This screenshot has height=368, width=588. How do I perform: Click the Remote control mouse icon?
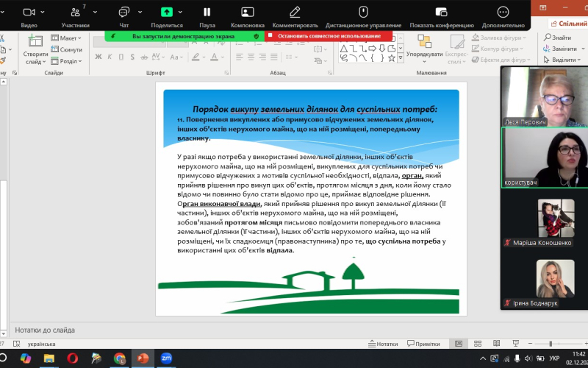tap(362, 13)
